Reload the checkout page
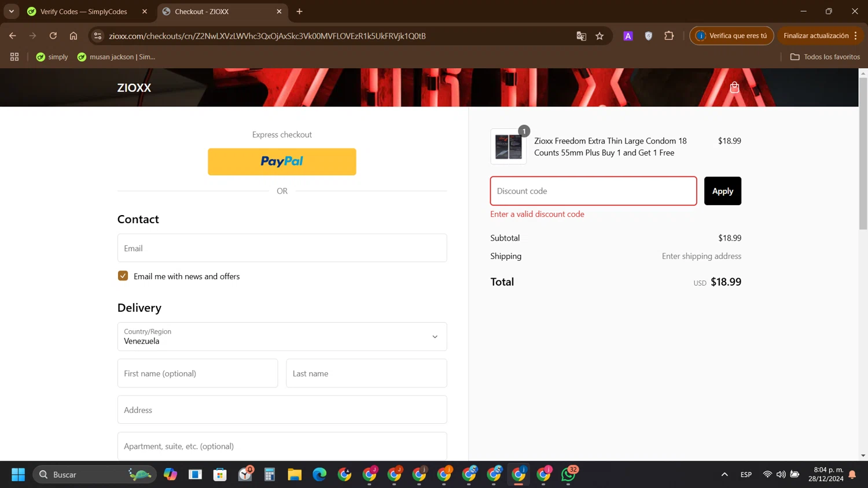The height and width of the screenshot is (488, 868). (53, 36)
